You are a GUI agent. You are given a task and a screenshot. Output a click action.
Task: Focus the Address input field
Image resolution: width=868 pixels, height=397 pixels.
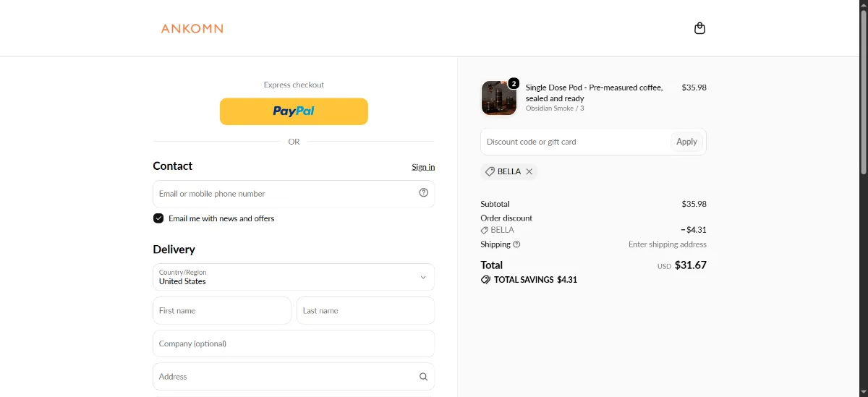[294, 377]
